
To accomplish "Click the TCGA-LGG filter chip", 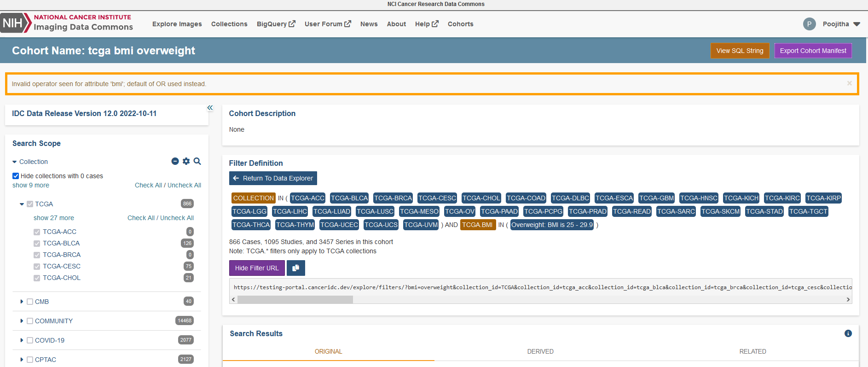I will click(249, 211).
